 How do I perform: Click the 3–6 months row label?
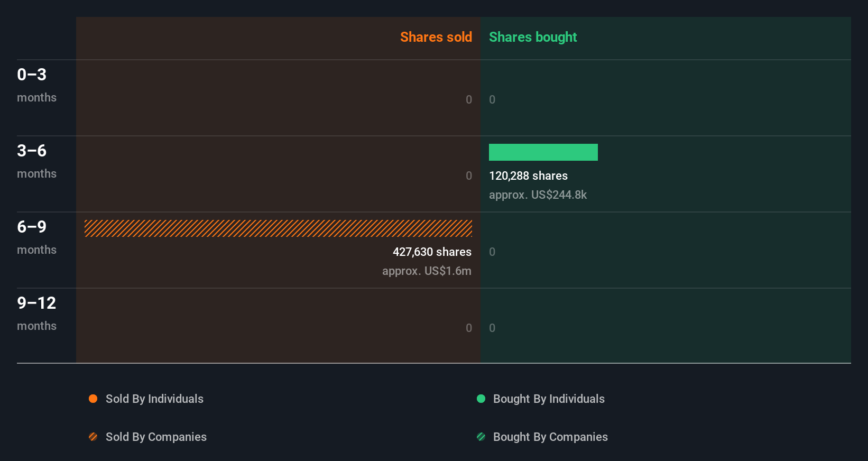click(36, 161)
